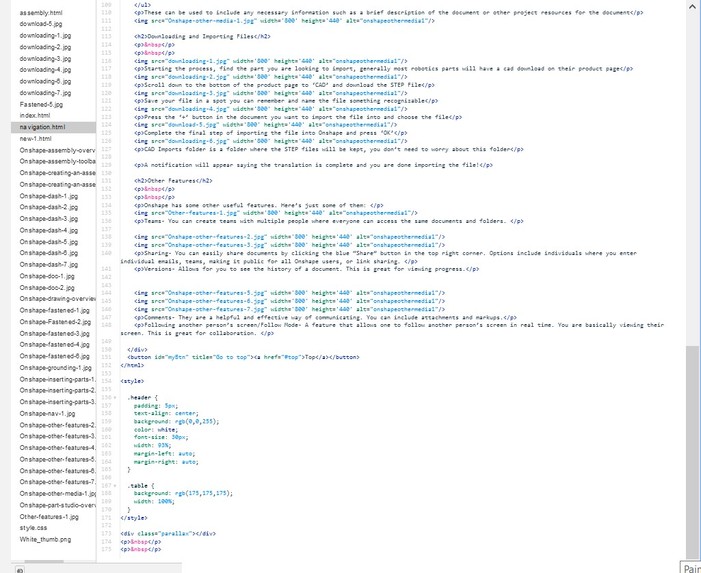Open style.css file

(x=33, y=528)
